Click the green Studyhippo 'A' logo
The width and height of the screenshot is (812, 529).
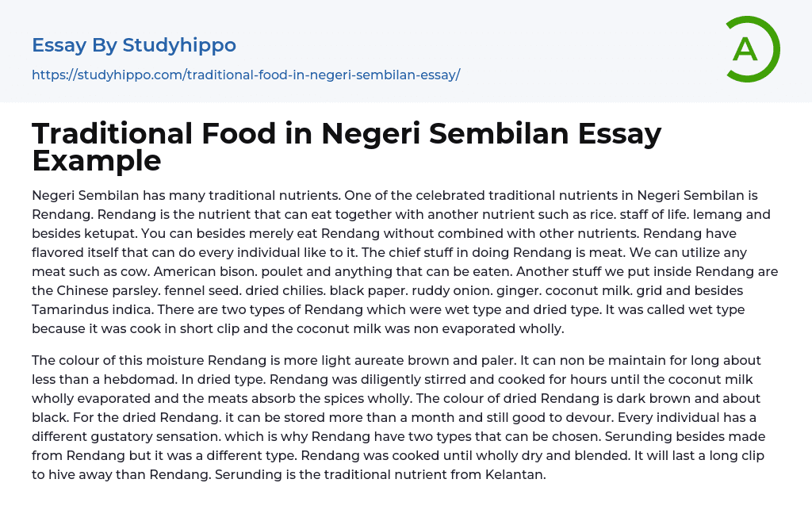pyautogui.click(x=752, y=49)
